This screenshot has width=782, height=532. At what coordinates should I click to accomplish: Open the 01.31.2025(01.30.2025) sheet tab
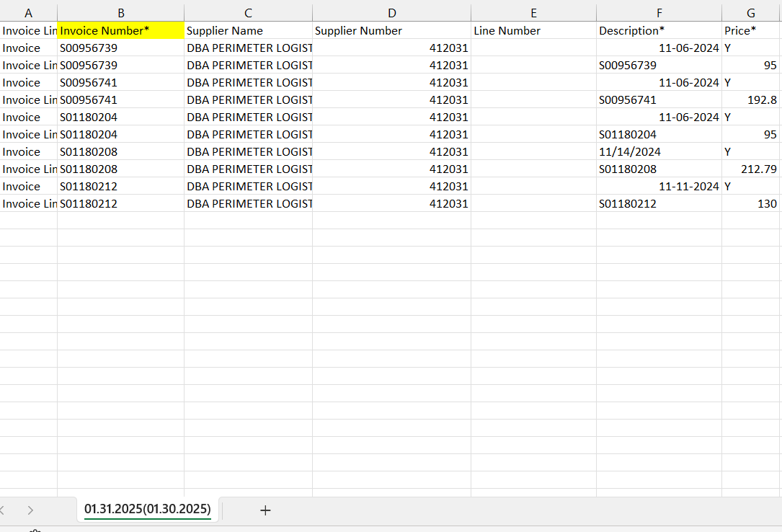(x=148, y=509)
